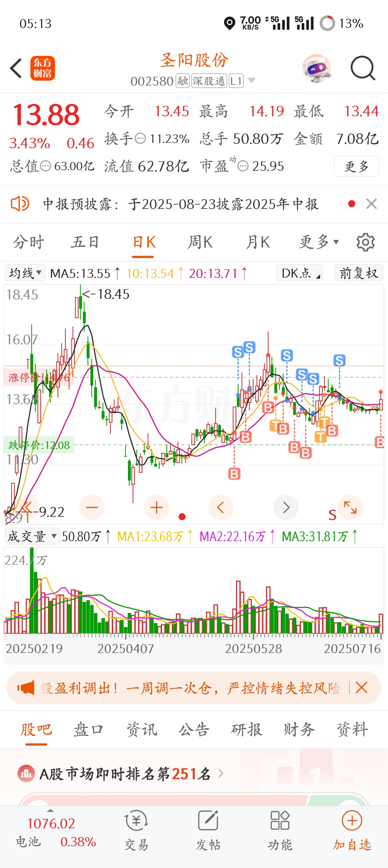Open the 公告 tab

[x=194, y=730]
